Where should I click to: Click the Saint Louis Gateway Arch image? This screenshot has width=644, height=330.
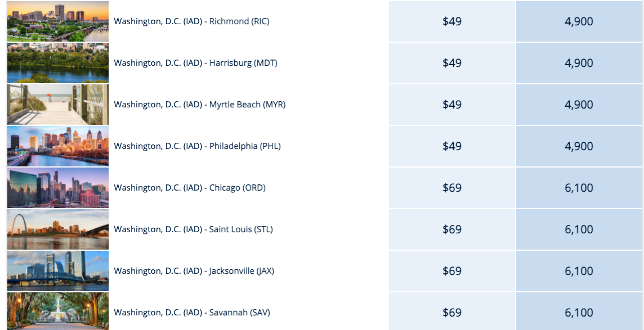(57, 229)
